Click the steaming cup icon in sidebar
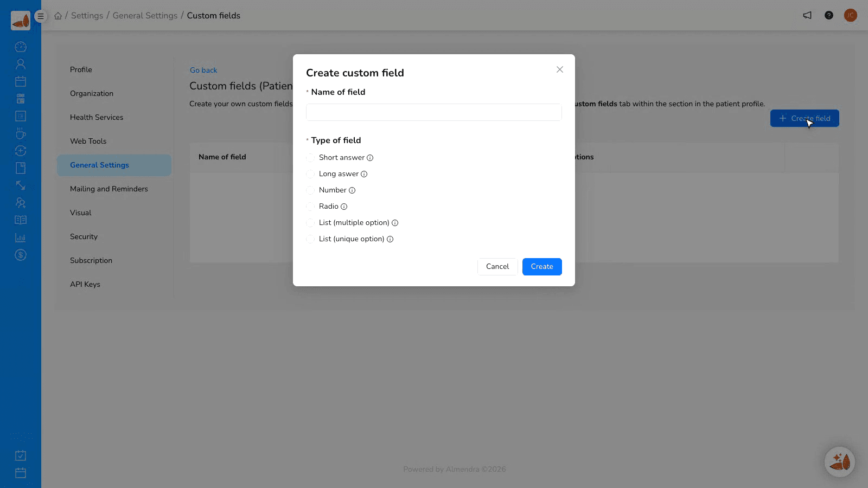Image resolution: width=868 pixels, height=488 pixels. (21, 133)
